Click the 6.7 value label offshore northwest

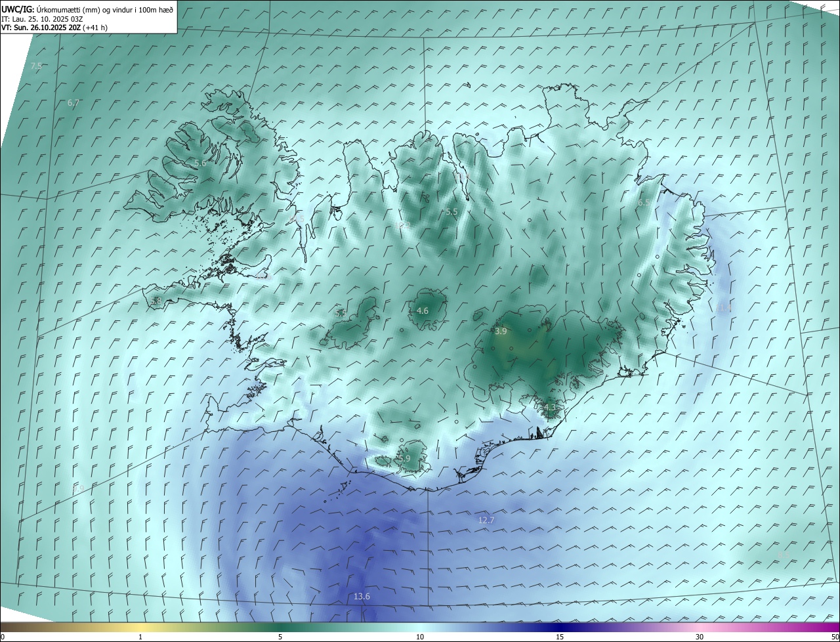coord(73,102)
